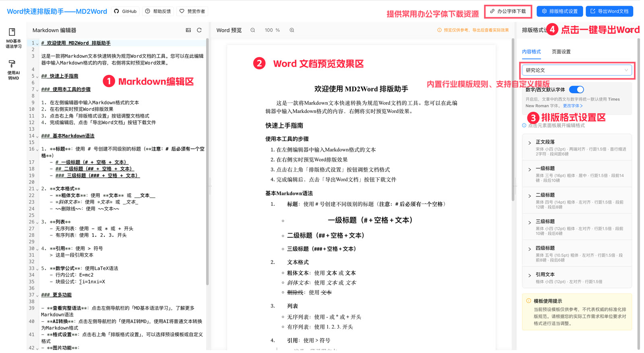Click preview title 欢迎使用 MD2Word 排版助手
644x353 pixels.
click(x=361, y=89)
